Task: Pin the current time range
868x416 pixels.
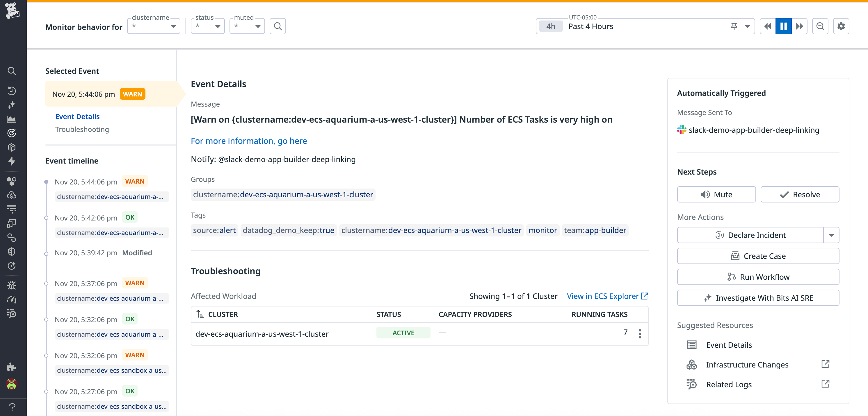Action: coord(734,26)
